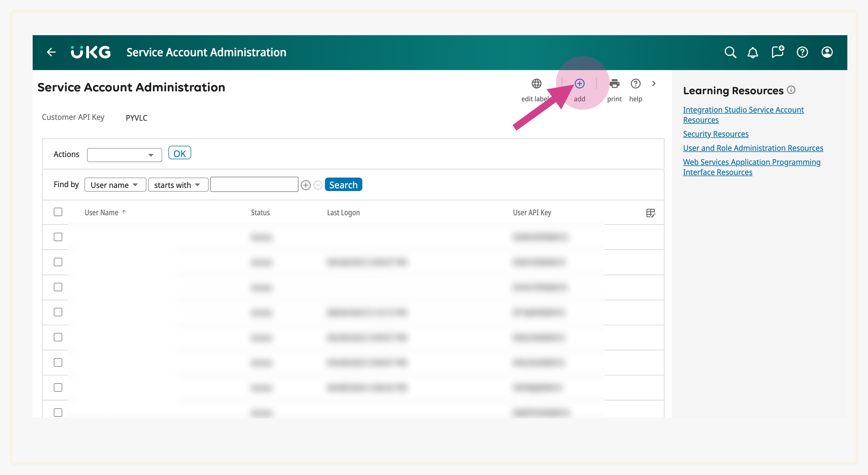The height and width of the screenshot is (475, 868).
Task: Toggle the select-all checkbox in table header
Action: [x=58, y=212]
